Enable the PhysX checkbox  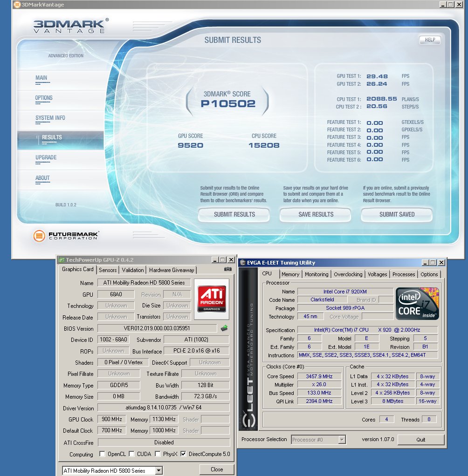158,454
